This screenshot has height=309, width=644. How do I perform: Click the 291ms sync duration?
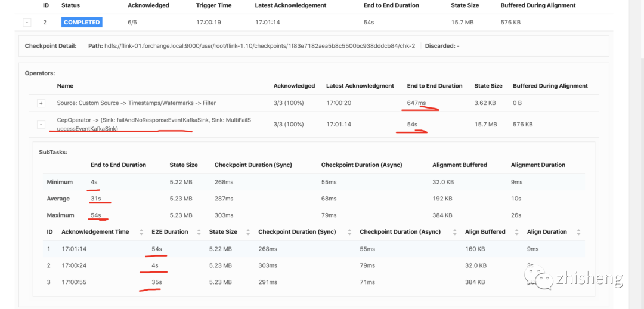point(268,282)
